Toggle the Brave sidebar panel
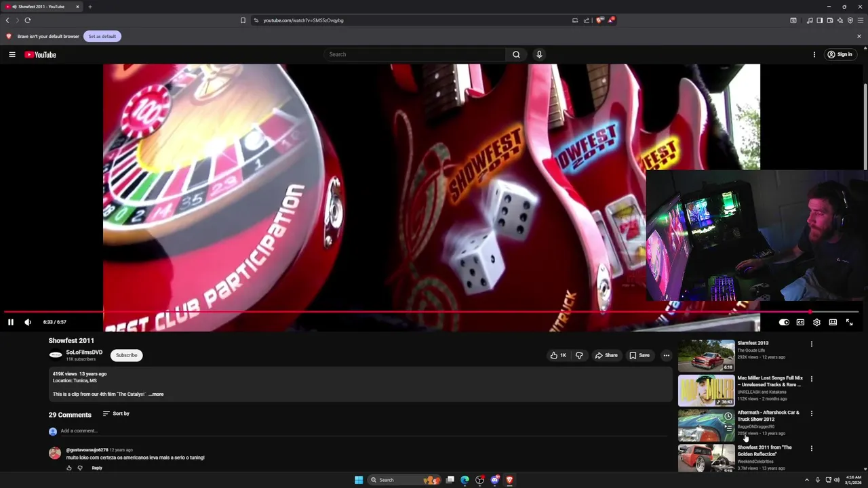Image resolution: width=868 pixels, height=488 pixels. click(x=820, y=20)
